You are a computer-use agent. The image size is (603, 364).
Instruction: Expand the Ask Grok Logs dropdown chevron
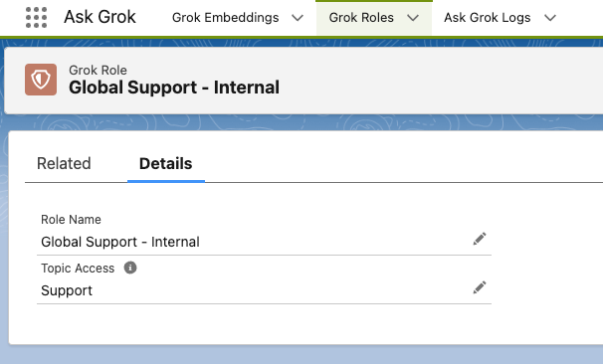point(550,18)
